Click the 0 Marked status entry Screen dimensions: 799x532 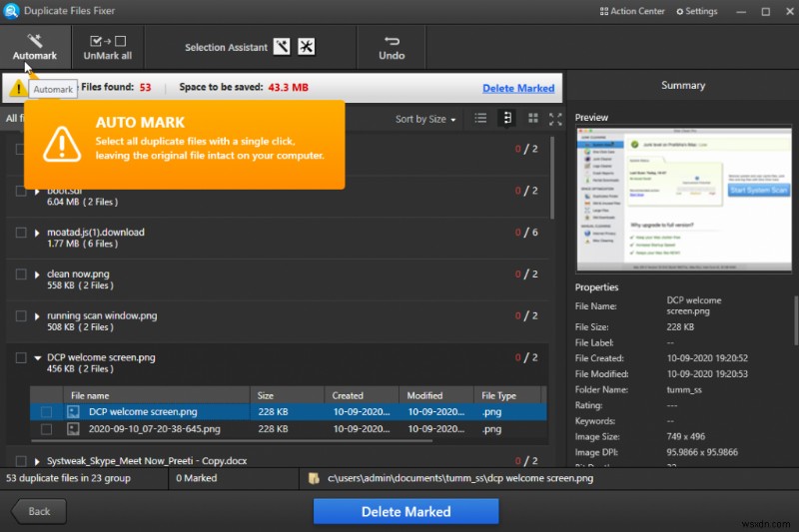click(x=196, y=478)
